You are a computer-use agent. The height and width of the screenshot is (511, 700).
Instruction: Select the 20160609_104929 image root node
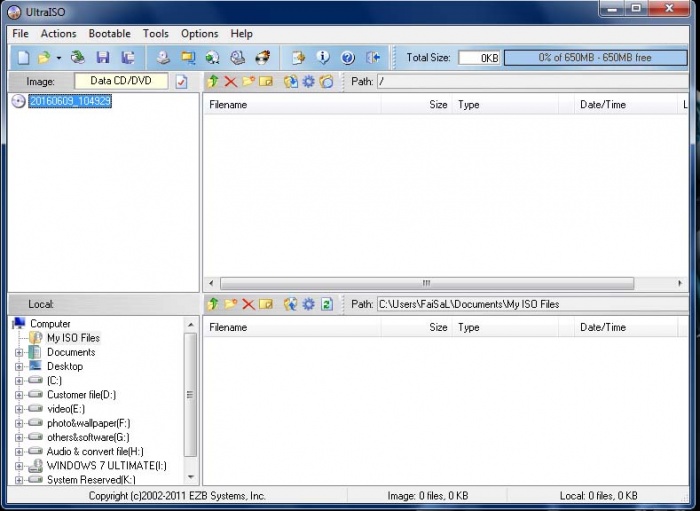tap(70, 101)
